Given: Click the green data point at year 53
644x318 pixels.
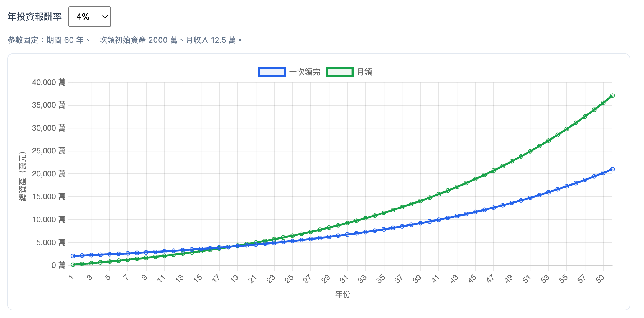Looking at the screenshot, I should pos(548,141).
